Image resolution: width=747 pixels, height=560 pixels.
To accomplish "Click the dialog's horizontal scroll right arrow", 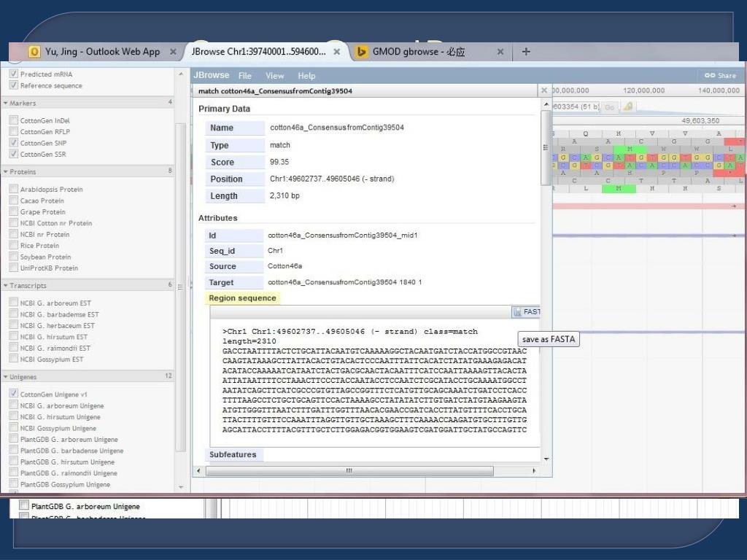I will click(534, 471).
